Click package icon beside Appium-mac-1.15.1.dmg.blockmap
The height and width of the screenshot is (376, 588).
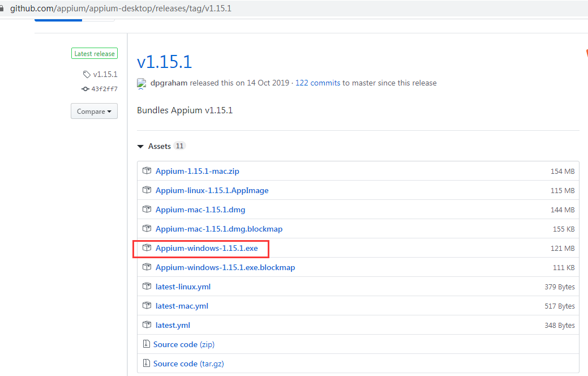(x=147, y=228)
